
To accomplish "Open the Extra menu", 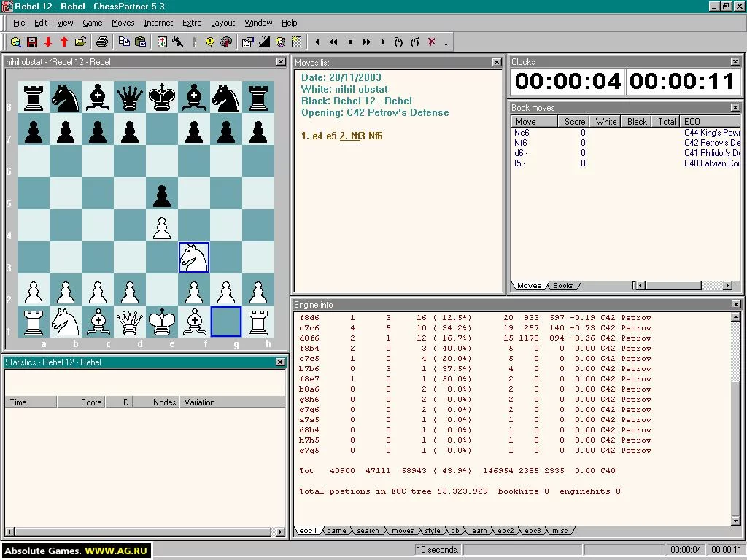I will [192, 23].
